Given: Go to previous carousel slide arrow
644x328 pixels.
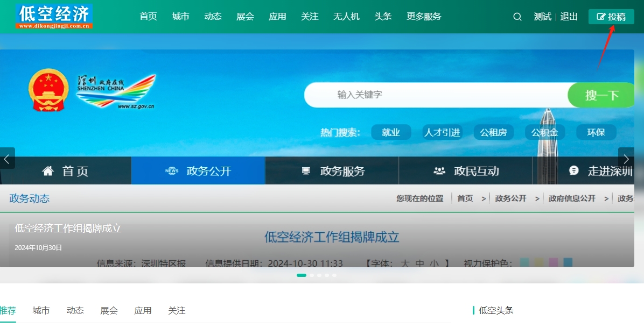Looking at the screenshot, I should [x=7, y=158].
